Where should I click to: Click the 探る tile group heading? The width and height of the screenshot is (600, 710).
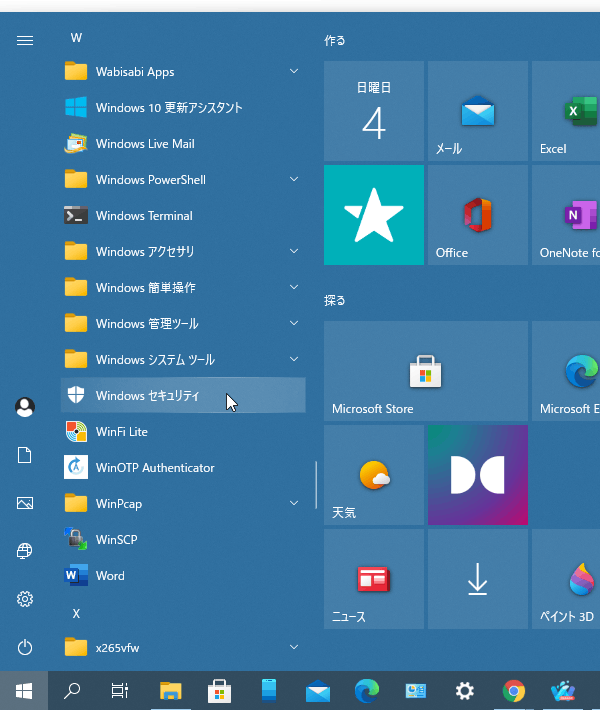pos(335,301)
